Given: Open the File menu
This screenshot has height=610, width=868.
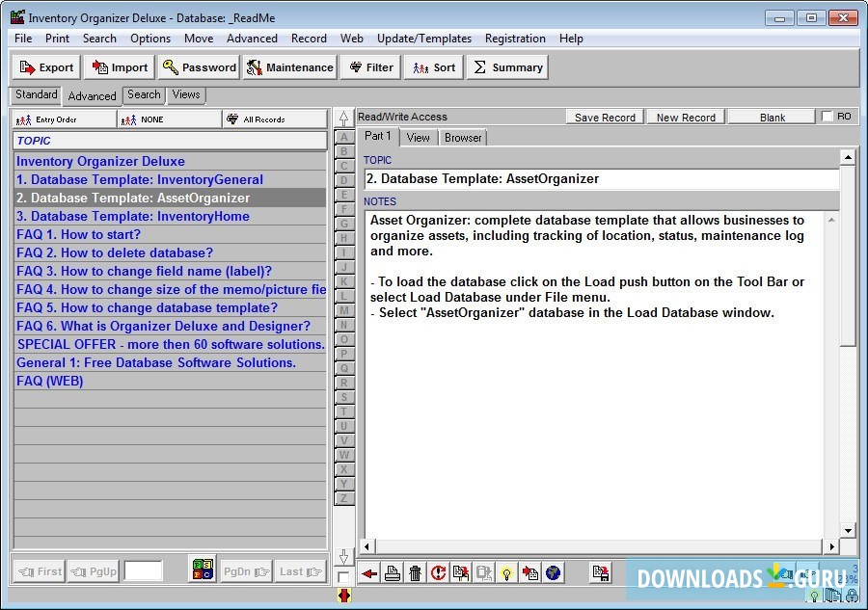Looking at the screenshot, I should pyautogui.click(x=23, y=39).
